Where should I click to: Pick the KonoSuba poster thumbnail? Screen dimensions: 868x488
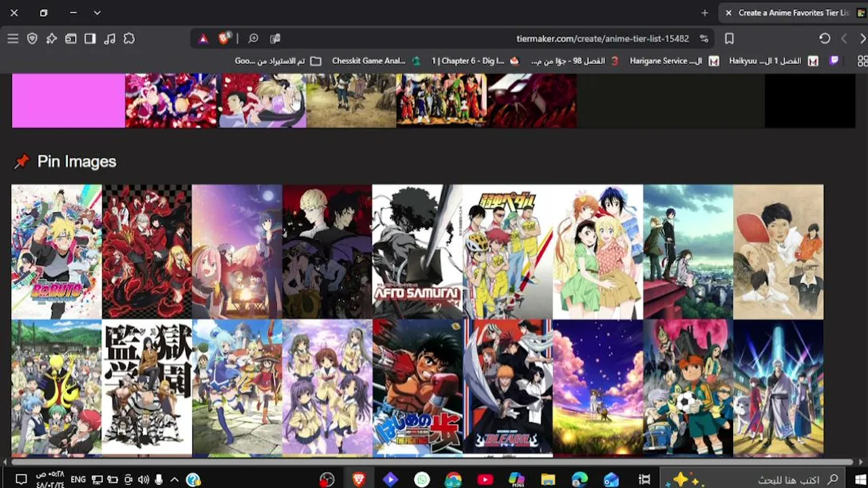click(237, 387)
